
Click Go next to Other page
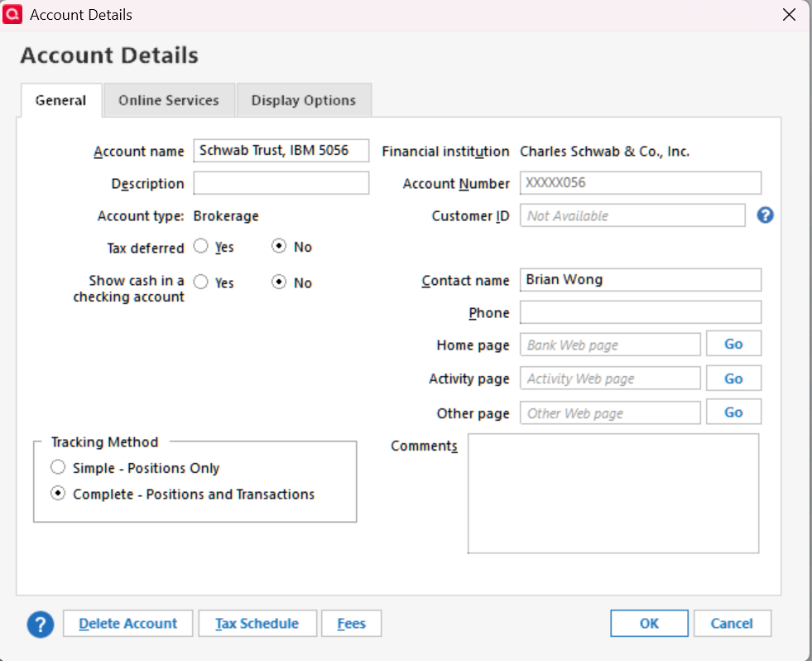coord(734,413)
